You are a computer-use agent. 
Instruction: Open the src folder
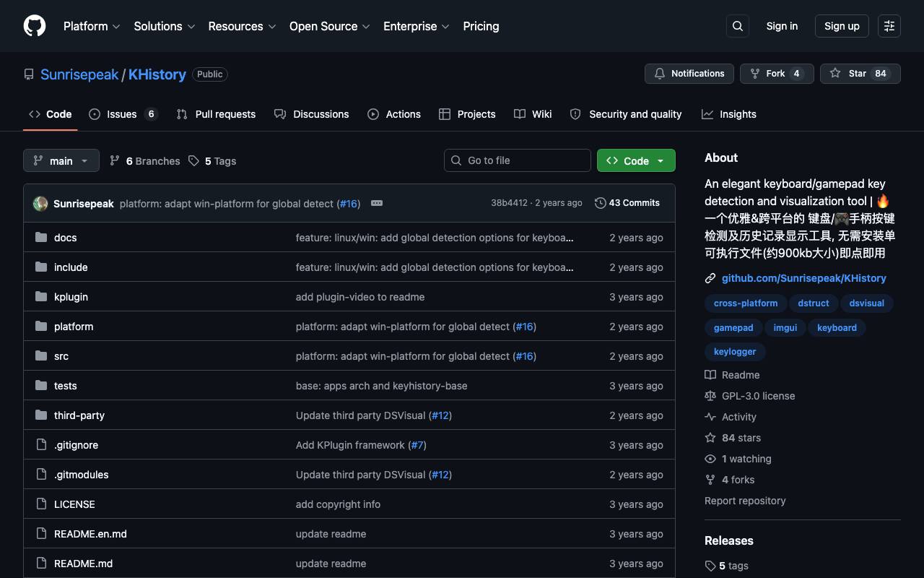[x=61, y=356]
